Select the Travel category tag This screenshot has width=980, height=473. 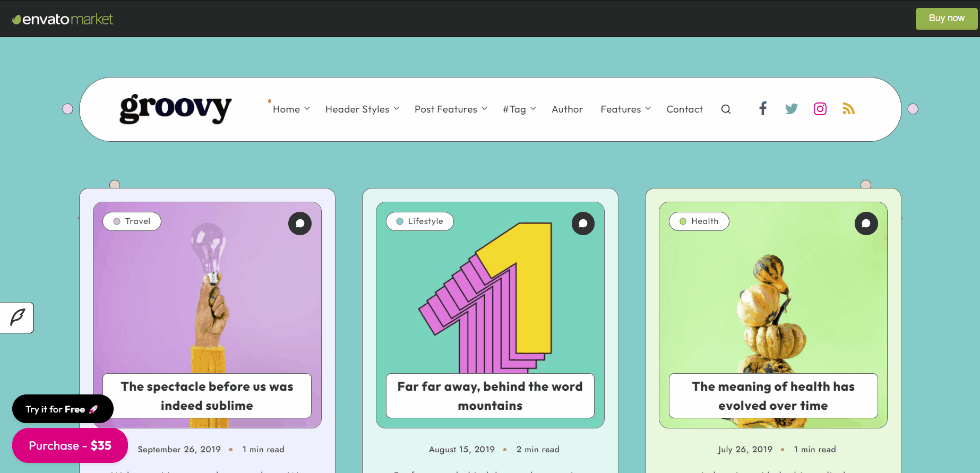pos(132,221)
